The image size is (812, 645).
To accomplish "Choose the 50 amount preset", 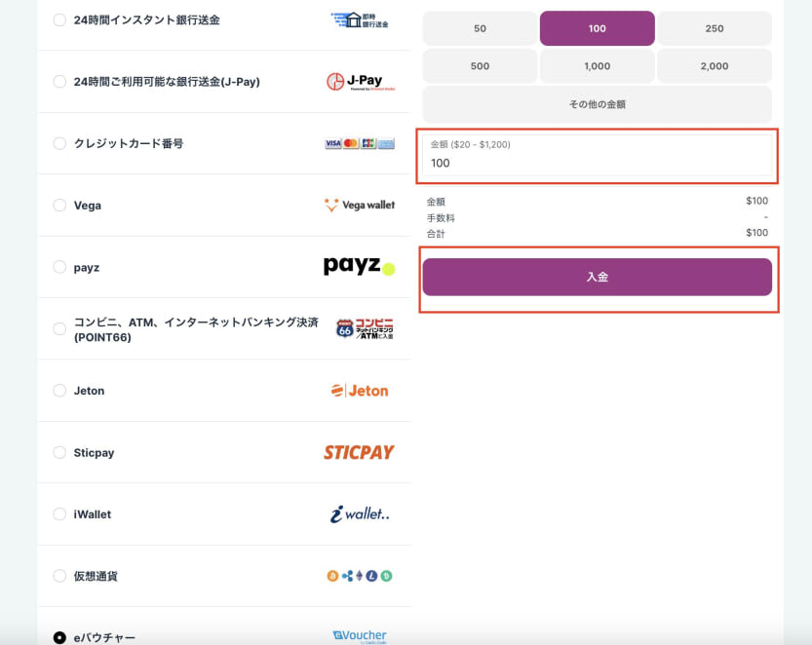I will [480, 28].
